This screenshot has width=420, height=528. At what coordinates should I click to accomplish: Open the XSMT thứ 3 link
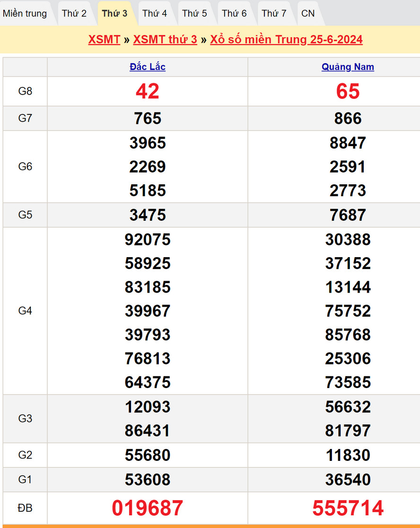165,39
